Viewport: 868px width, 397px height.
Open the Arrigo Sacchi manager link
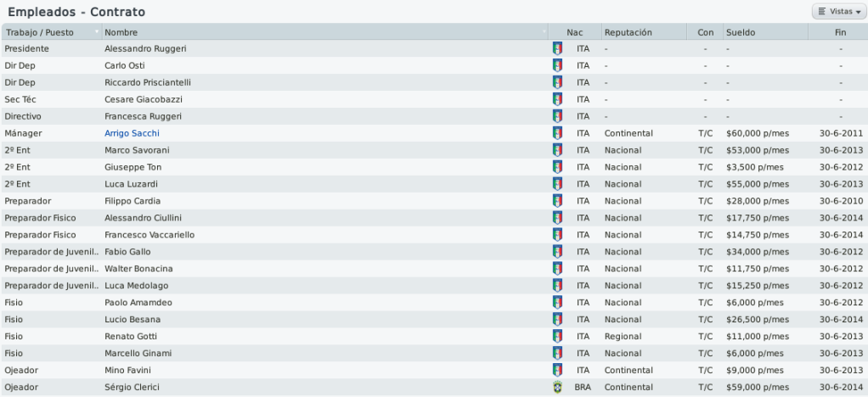(132, 133)
